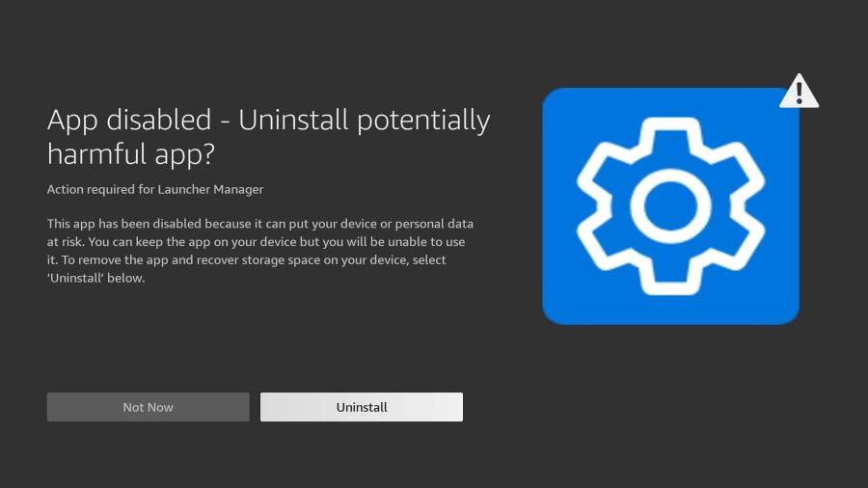Click the "harmful app?" heading line
This screenshot has height=488, width=868.
tap(135, 153)
